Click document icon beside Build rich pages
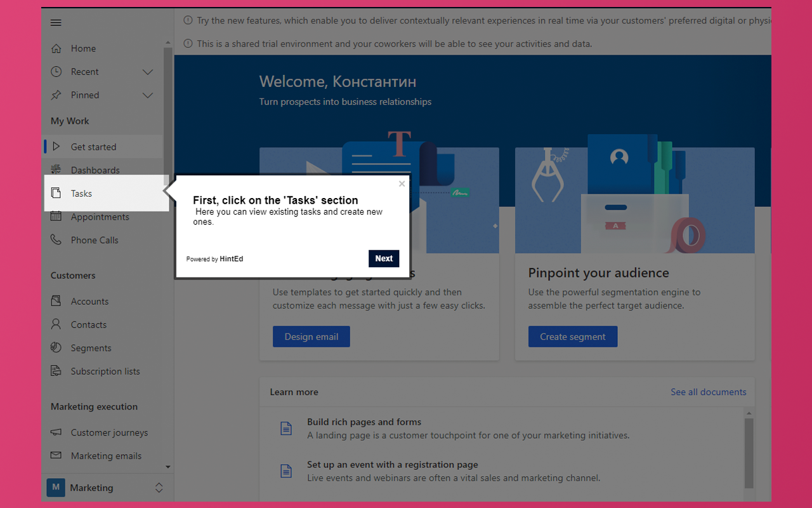Image resolution: width=812 pixels, height=508 pixels. click(286, 429)
